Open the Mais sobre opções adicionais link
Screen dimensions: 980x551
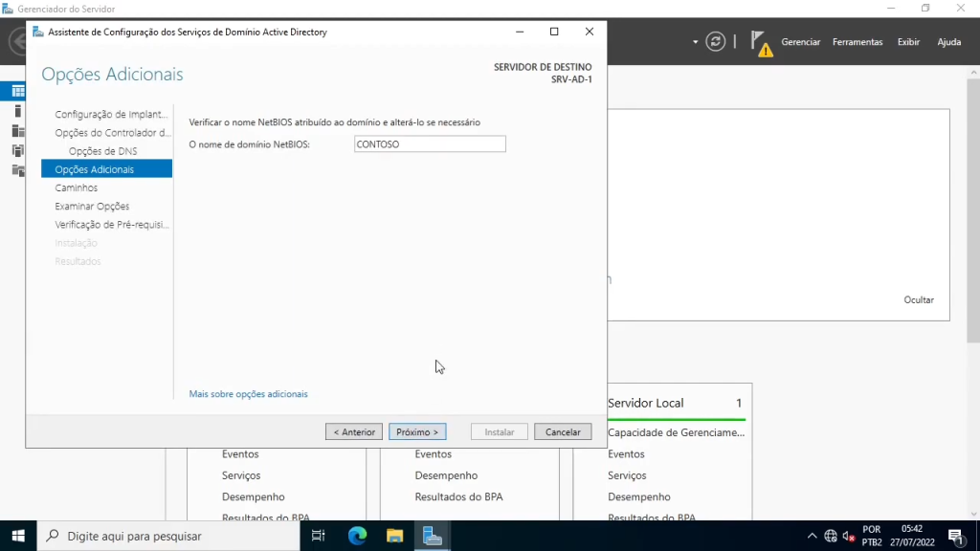pos(248,394)
